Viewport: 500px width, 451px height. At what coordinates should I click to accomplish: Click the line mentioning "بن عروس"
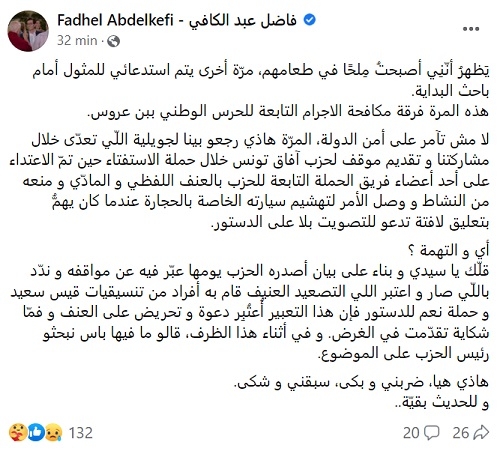pyautogui.click(x=288, y=111)
